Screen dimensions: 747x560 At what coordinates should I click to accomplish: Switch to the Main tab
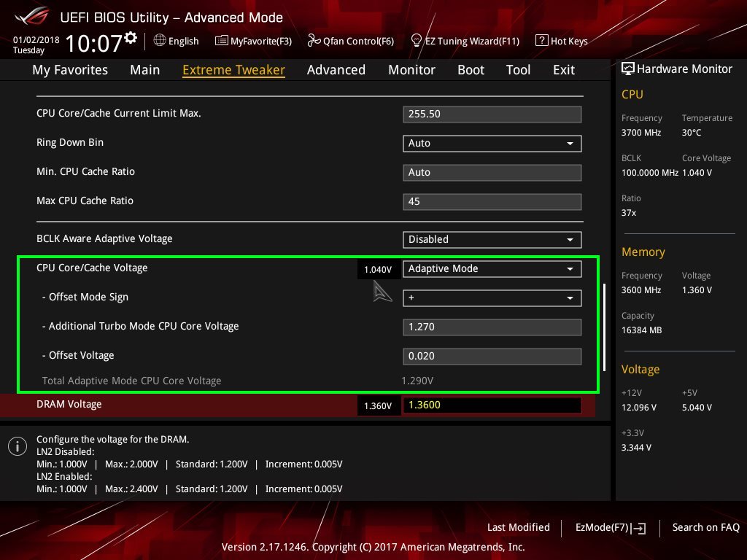(x=145, y=70)
